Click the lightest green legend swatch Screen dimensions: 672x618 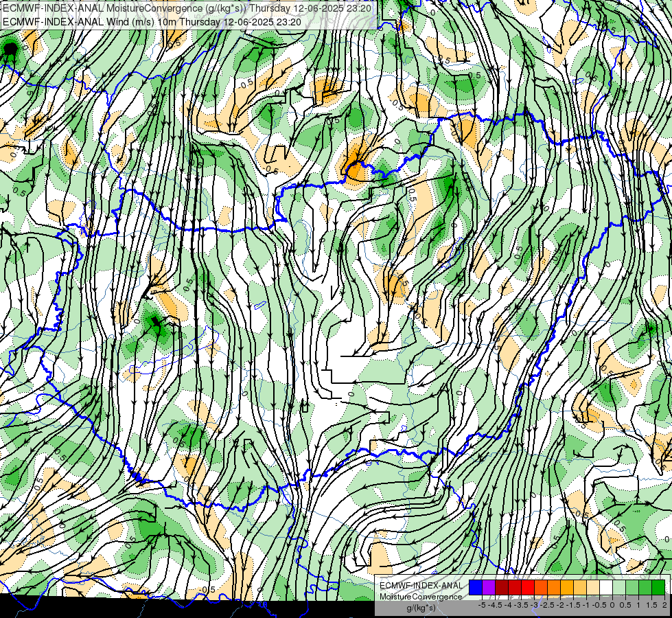tap(619, 587)
